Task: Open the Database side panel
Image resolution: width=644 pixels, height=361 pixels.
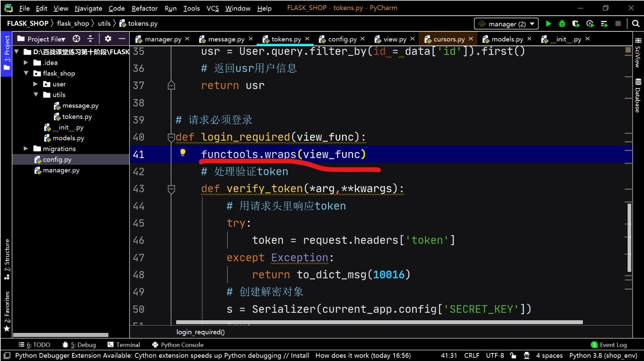Action: [x=638, y=95]
